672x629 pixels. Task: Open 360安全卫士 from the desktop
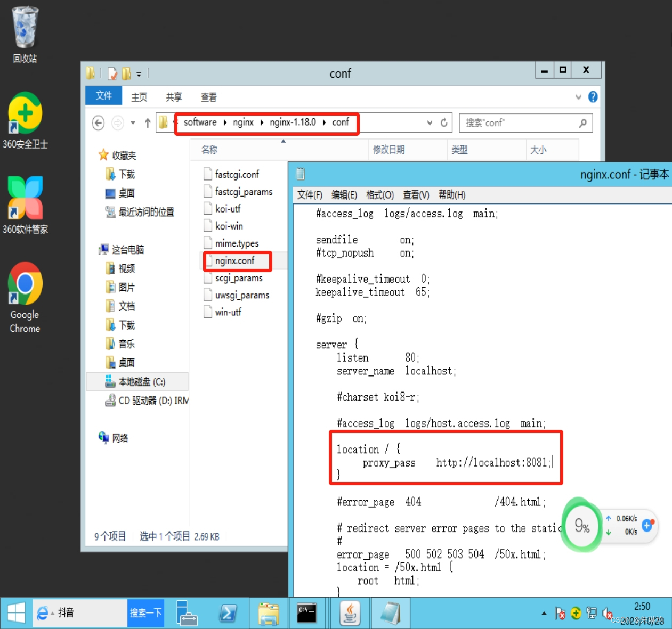coord(25,115)
